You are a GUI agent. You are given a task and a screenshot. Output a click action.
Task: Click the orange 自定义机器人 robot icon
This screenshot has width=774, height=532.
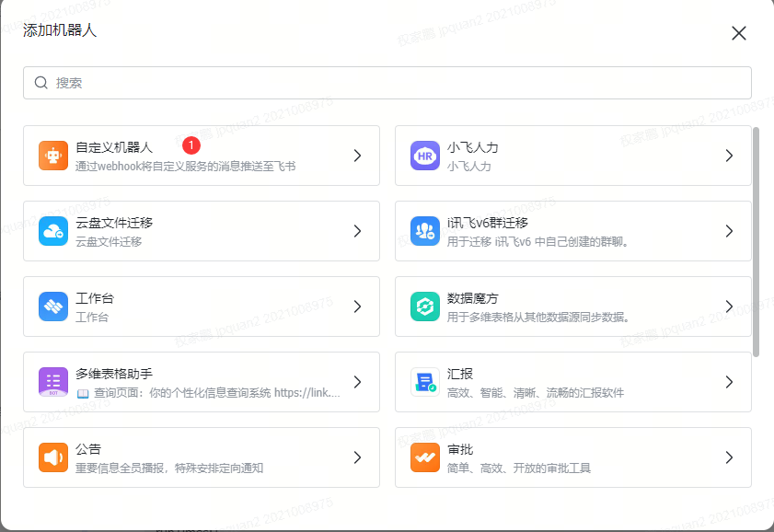click(53, 156)
